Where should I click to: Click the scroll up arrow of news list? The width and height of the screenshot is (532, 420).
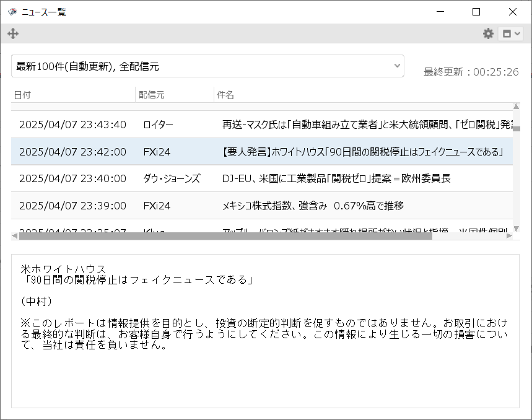pos(517,107)
